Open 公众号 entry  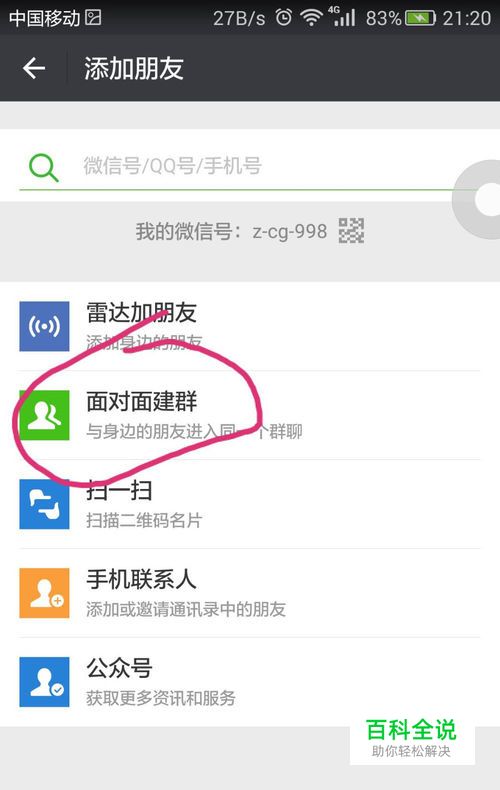pos(250,682)
